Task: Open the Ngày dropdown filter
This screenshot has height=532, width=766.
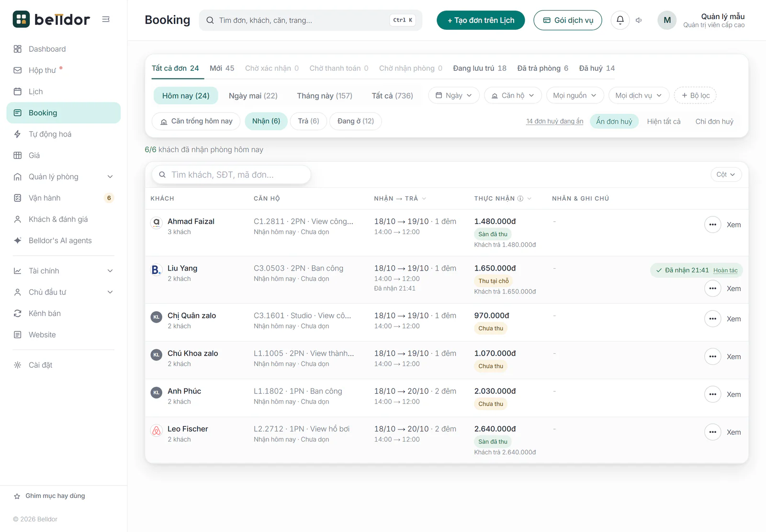Action: click(454, 95)
